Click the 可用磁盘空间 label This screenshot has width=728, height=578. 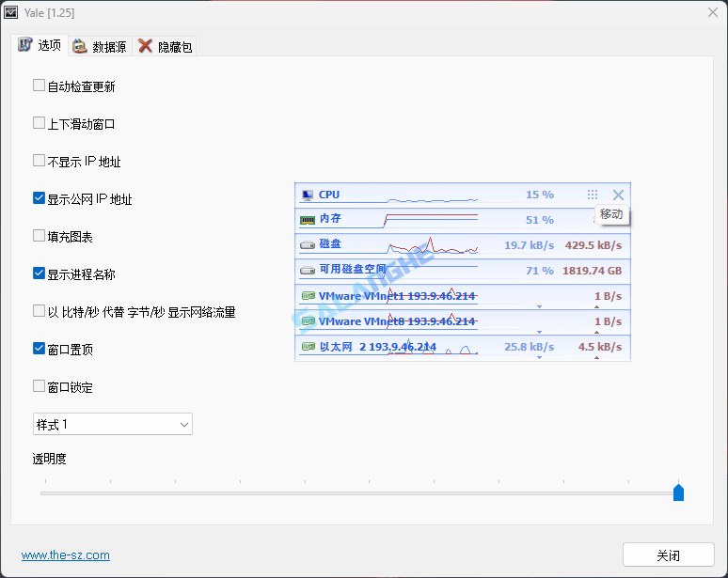pos(353,269)
